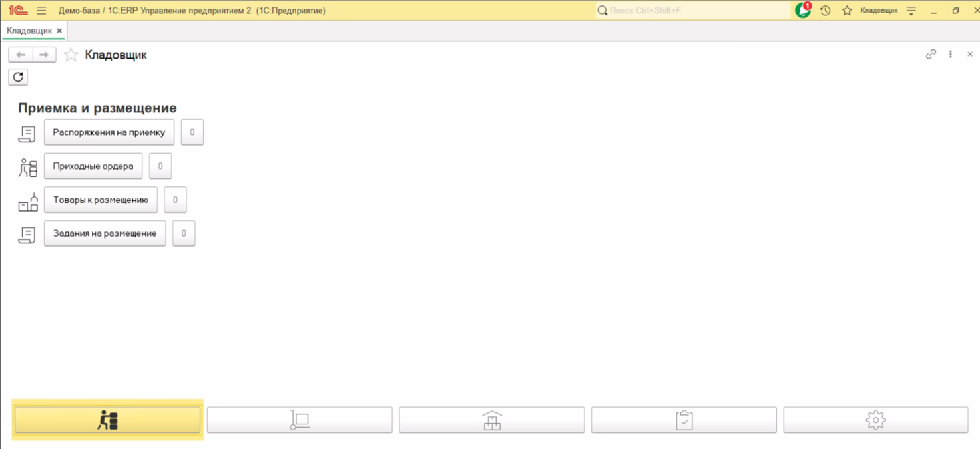Screen dimensions: 980x449
Task: Switch to the clipboard checklist section
Action: 684,420
